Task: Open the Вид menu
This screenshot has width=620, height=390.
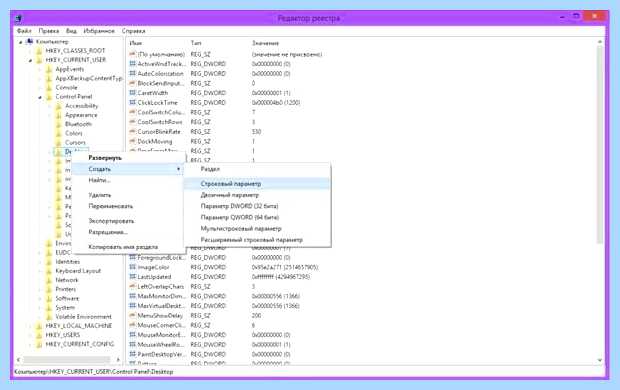Action: (x=71, y=31)
